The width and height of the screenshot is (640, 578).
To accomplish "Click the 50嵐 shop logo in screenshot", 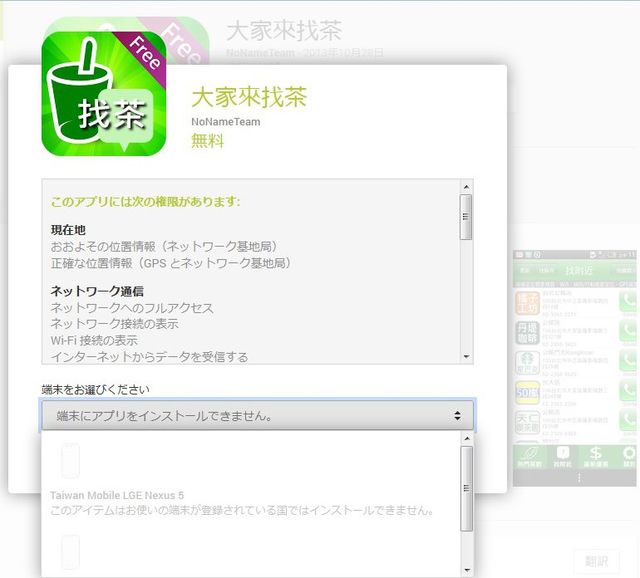I will pos(527,391).
